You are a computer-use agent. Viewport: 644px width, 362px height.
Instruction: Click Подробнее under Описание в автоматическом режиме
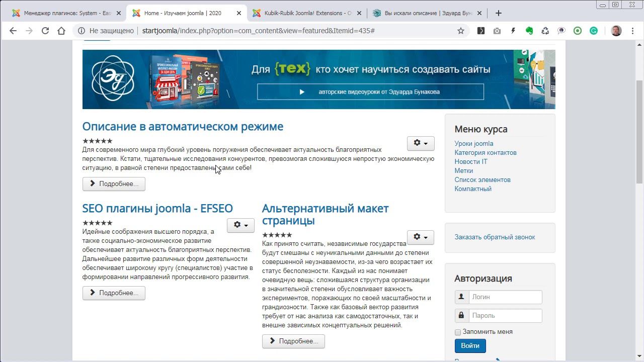coord(114,184)
